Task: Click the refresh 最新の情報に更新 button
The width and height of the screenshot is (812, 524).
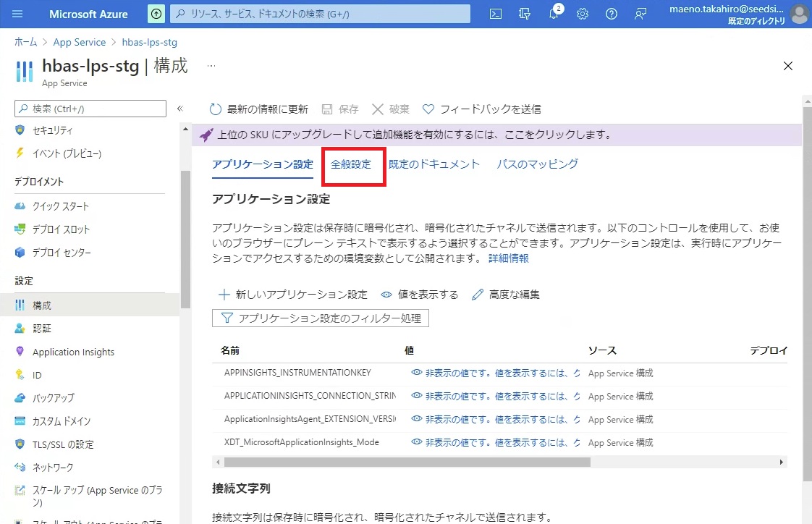Action: point(259,109)
